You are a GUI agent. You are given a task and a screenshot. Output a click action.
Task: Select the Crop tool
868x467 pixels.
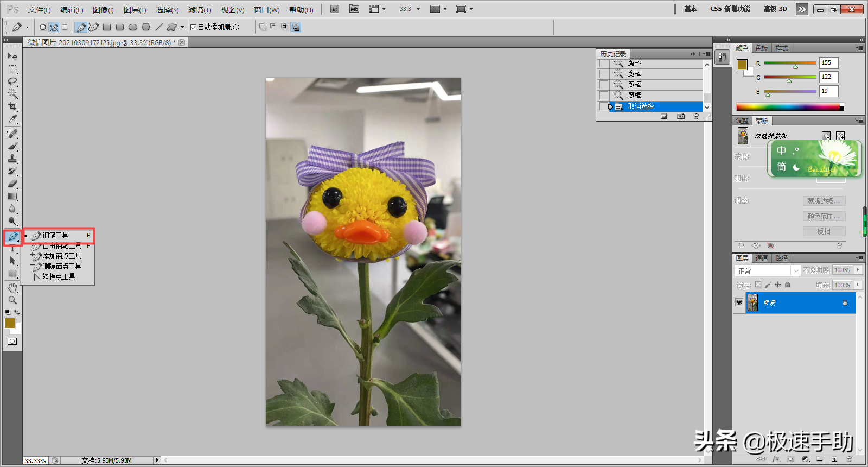[12, 106]
